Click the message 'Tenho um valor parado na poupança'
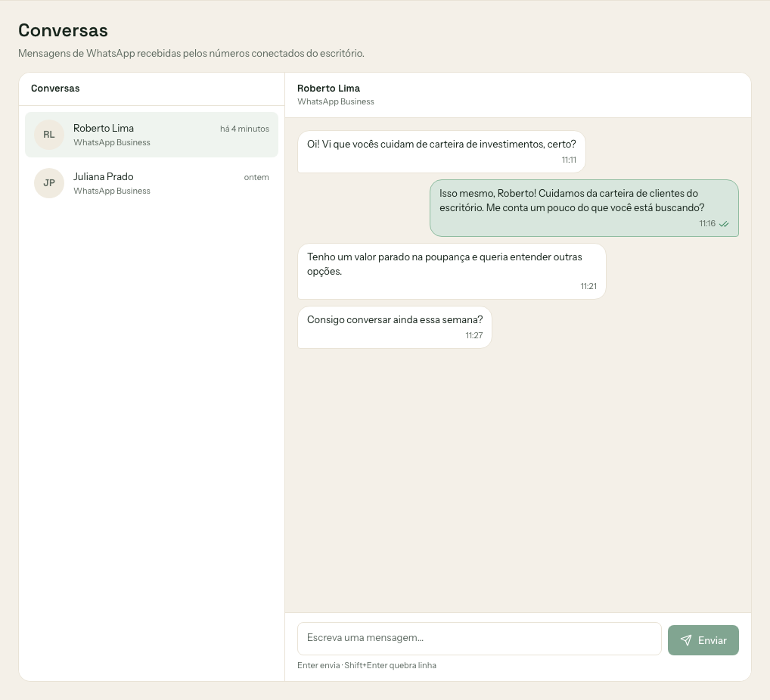The width and height of the screenshot is (770, 700). 452,271
